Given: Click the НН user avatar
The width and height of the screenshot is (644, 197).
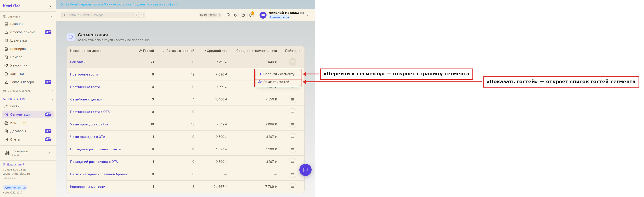Looking at the screenshot, I should 263,15.
